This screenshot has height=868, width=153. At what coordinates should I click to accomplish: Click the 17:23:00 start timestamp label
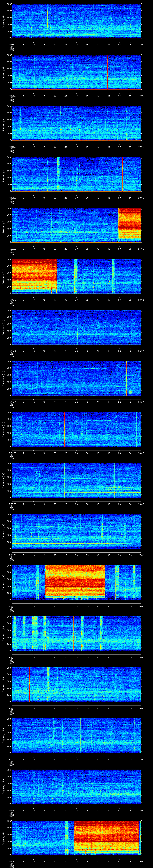[x=12, y=402]
